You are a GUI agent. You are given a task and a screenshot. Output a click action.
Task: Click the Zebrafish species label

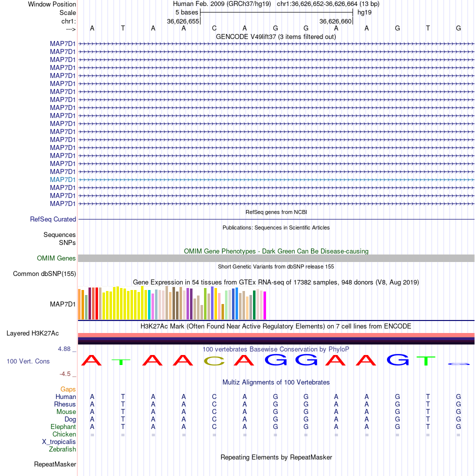62,449
